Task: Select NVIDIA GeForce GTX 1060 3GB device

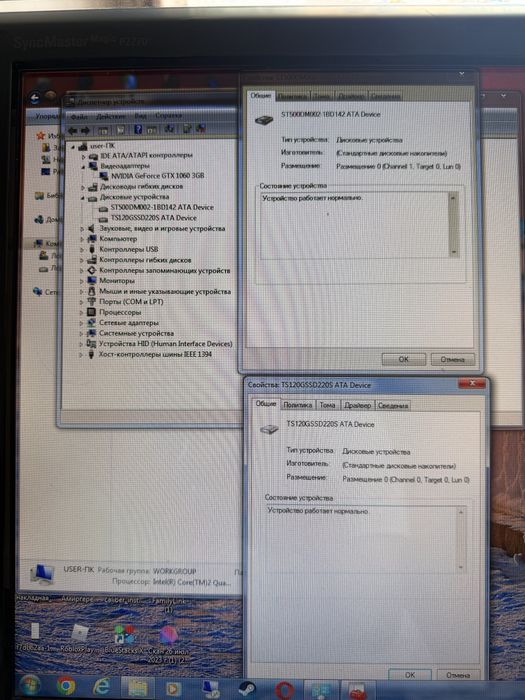Action: pos(157,176)
